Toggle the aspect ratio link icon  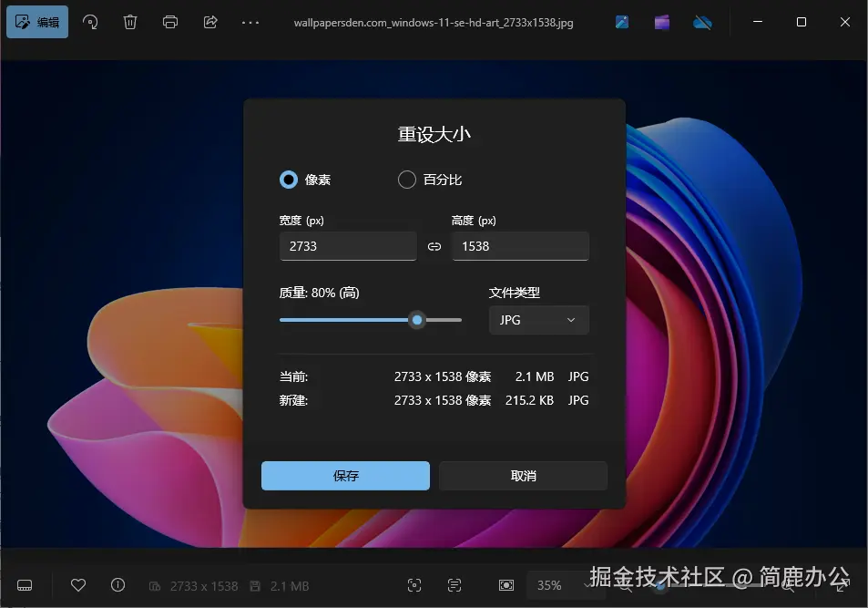click(x=434, y=246)
